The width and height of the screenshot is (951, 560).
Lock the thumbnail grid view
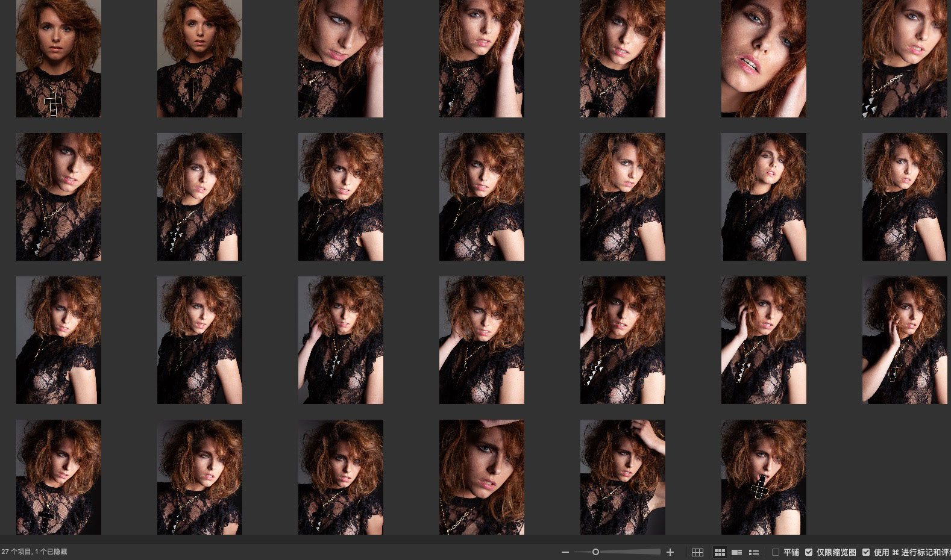[x=697, y=552]
